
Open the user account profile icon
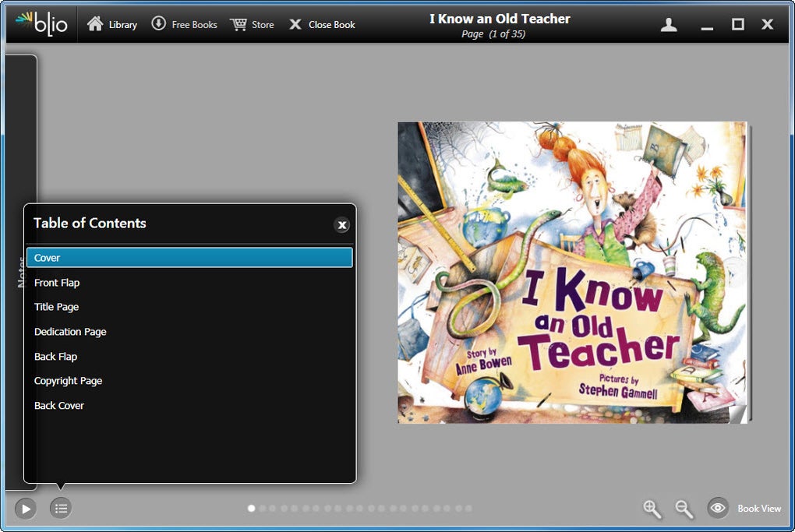tap(669, 24)
